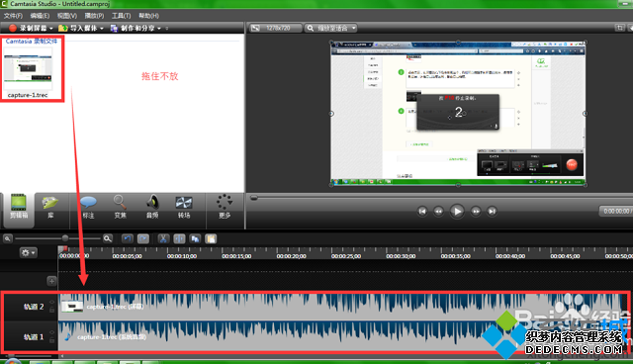The width and height of the screenshot is (633, 364).
Task: Open the Tools menu
Action: pyautogui.click(x=121, y=16)
